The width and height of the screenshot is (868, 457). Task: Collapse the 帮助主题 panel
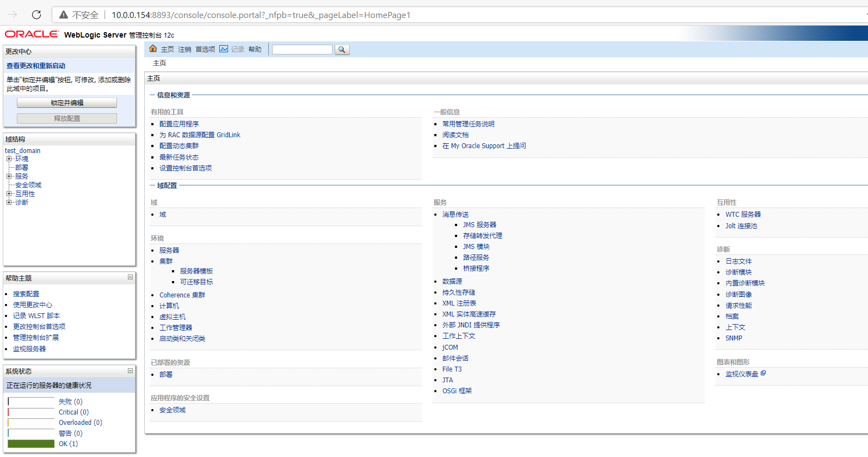(130, 277)
